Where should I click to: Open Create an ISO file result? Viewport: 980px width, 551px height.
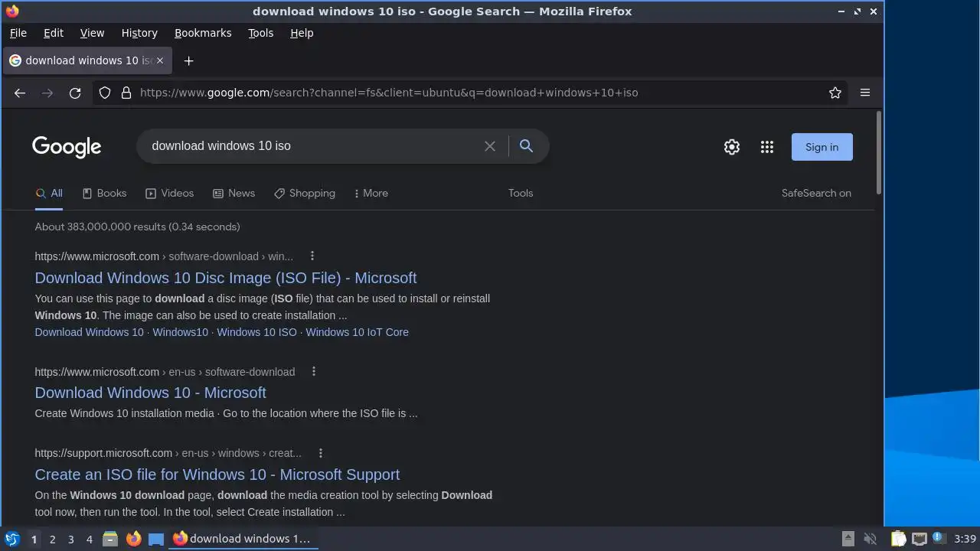tap(217, 474)
